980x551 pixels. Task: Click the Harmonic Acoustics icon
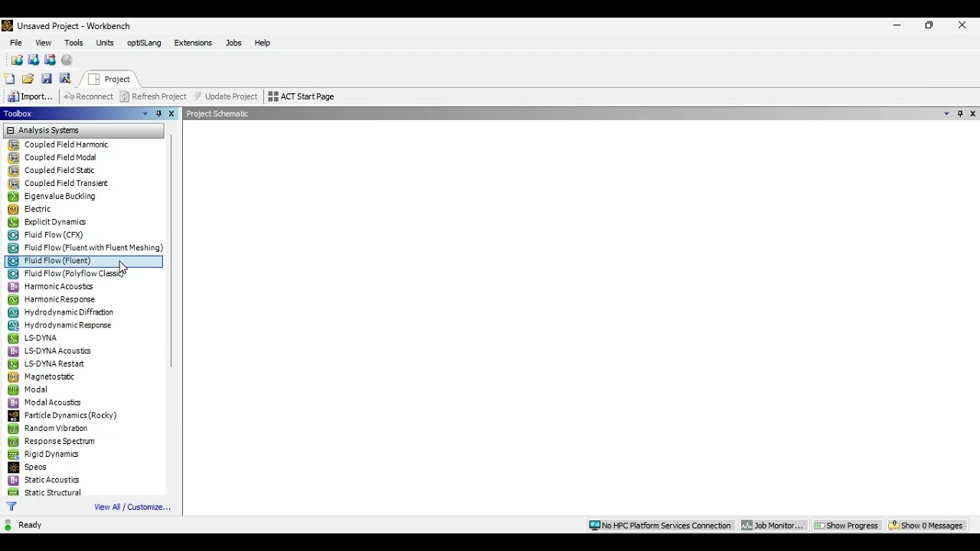click(13, 287)
